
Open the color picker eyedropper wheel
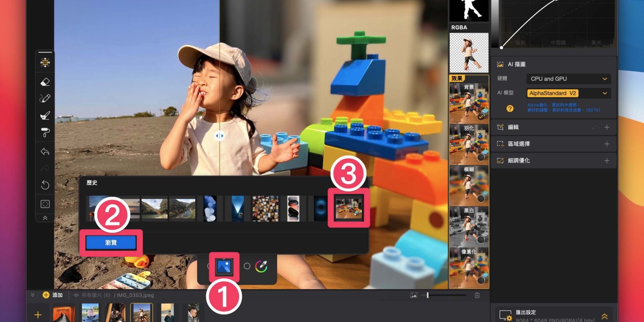click(x=261, y=266)
